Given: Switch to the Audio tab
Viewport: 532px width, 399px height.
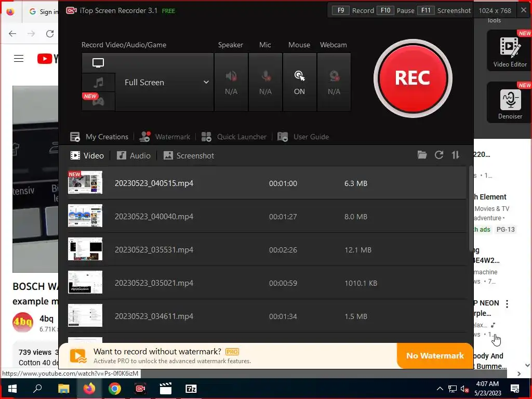Looking at the screenshot, I should pos(134,156).
